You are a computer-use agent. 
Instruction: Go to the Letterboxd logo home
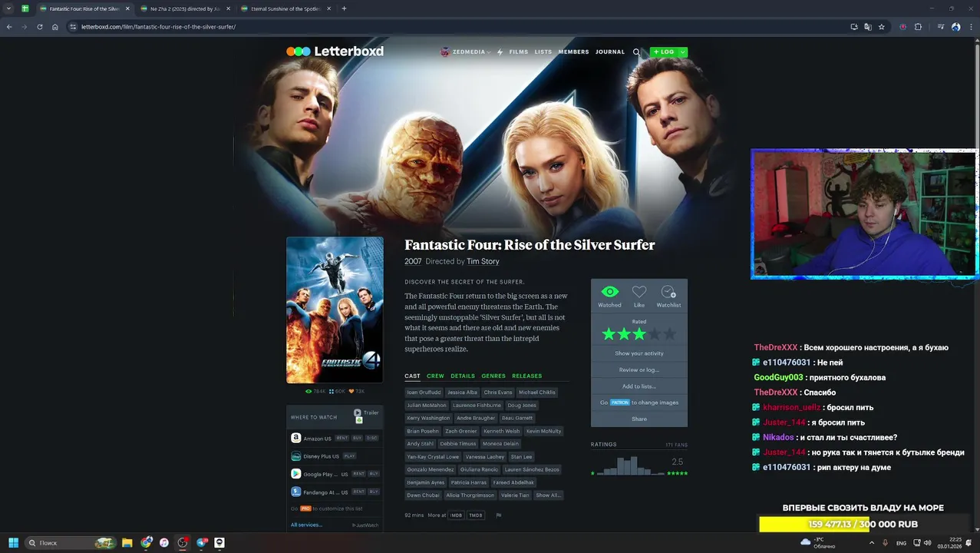pyautogui.click(x=335, y=51)
